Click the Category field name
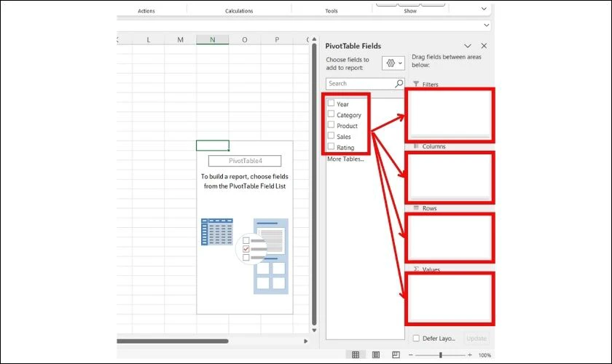This screenshot has width=612, height=364. (349, 115)
